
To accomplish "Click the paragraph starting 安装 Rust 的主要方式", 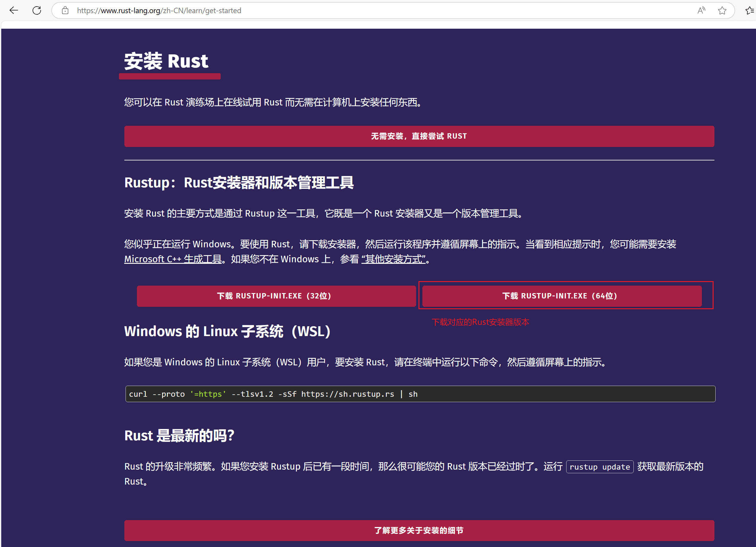I will pyautogui.click(x=323, y=214).
